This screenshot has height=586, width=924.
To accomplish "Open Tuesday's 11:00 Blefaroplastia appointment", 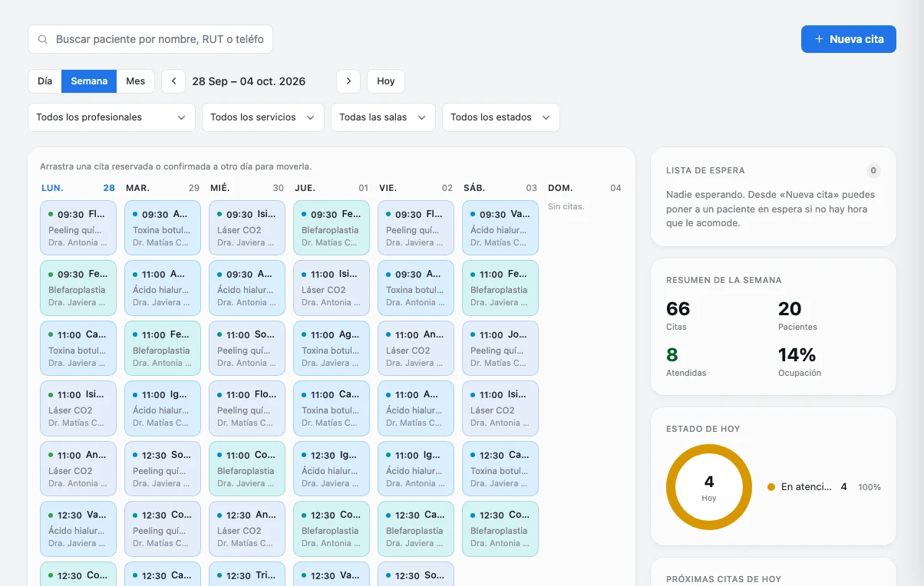I will point(163,348).
